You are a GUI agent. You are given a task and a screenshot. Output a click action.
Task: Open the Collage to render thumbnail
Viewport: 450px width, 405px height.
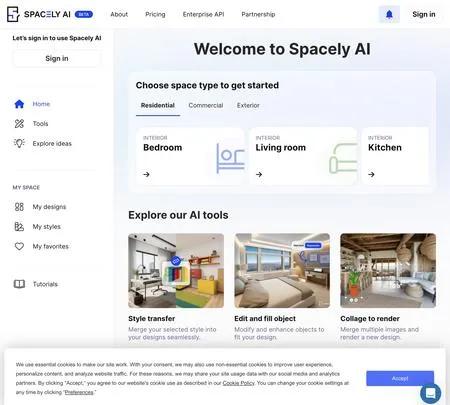tap(388, 270)
